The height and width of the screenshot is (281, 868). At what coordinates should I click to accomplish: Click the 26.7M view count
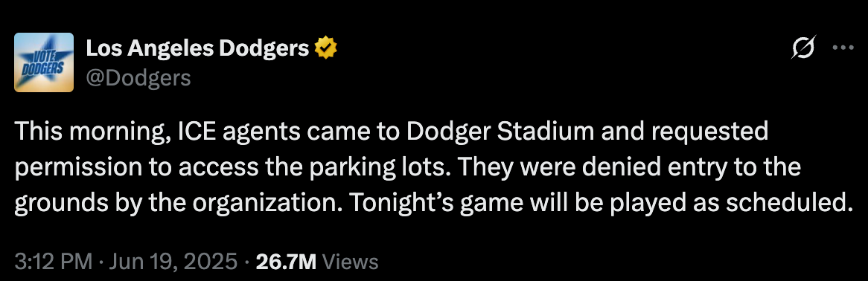pyautogui.click(x=286, y=261)
